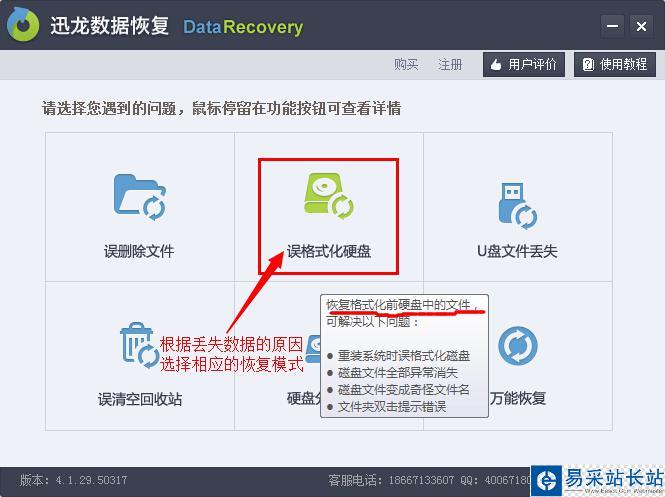Click the partially hidden disk partition icon

(313, 349)
